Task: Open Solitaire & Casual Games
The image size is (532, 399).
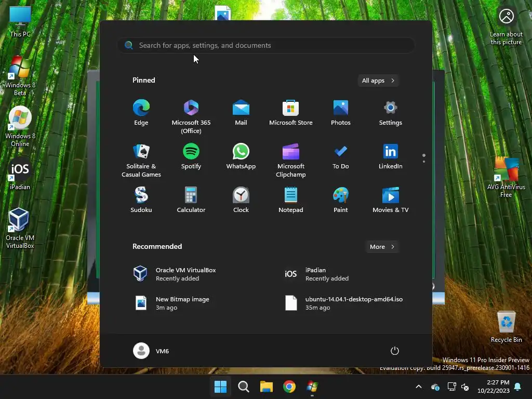Action: (141, 161)
